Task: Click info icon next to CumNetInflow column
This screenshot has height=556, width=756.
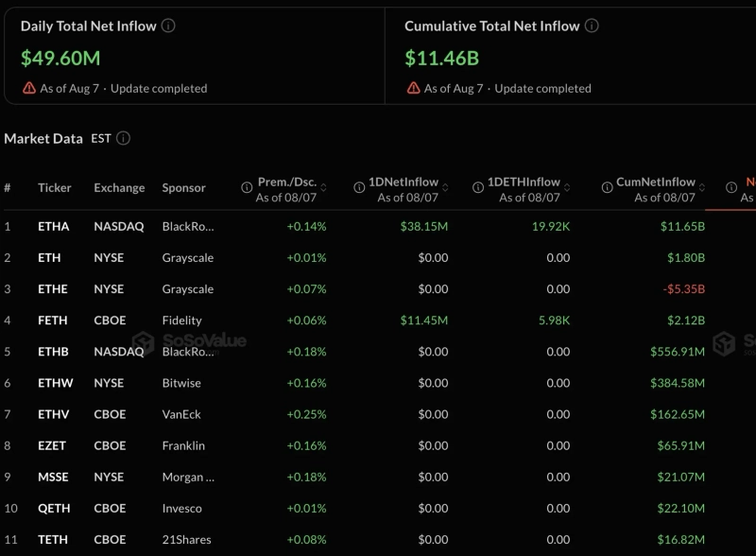Action: tap(607, 187)
